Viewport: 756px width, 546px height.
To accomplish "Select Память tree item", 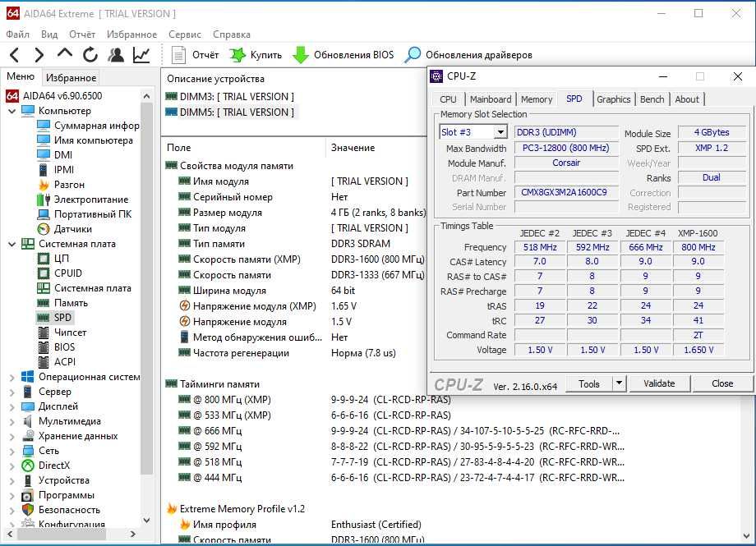I will 62,303.
